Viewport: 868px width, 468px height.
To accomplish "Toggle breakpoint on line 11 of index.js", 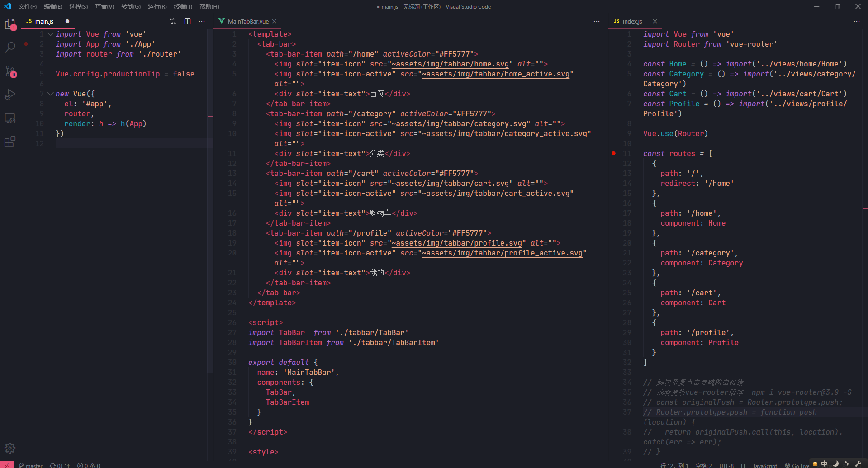I will (x=613, y=153).
